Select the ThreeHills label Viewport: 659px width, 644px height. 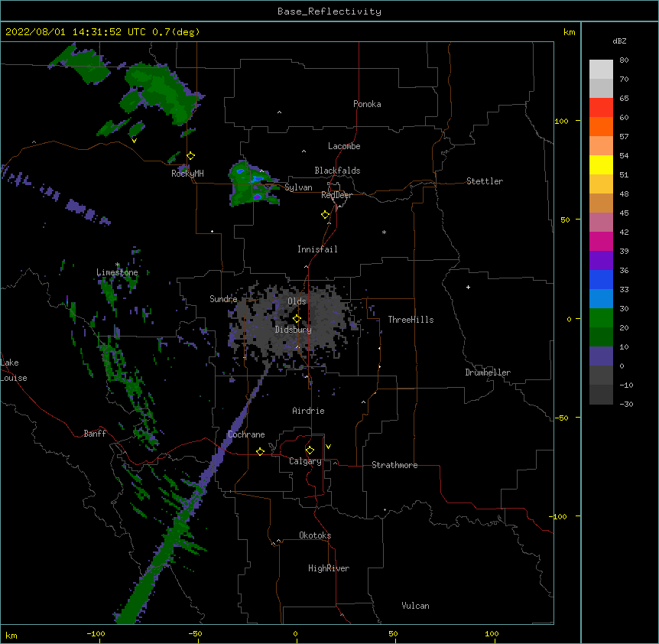pos(411,320)
